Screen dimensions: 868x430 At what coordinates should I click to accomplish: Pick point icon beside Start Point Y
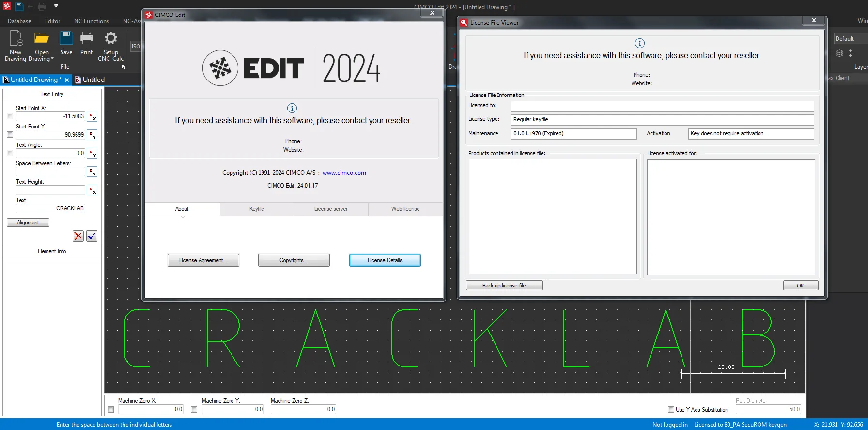pyautogui.click(x=92, y=135)
